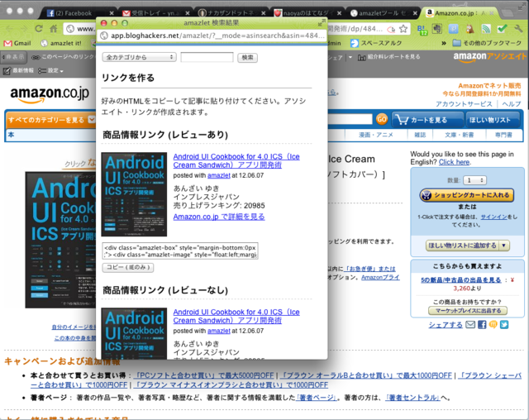Viewport: 529px width, 420px height.
Task: Switch to the ナカザンドットネット tab
Action: click(x=227, y=13)
